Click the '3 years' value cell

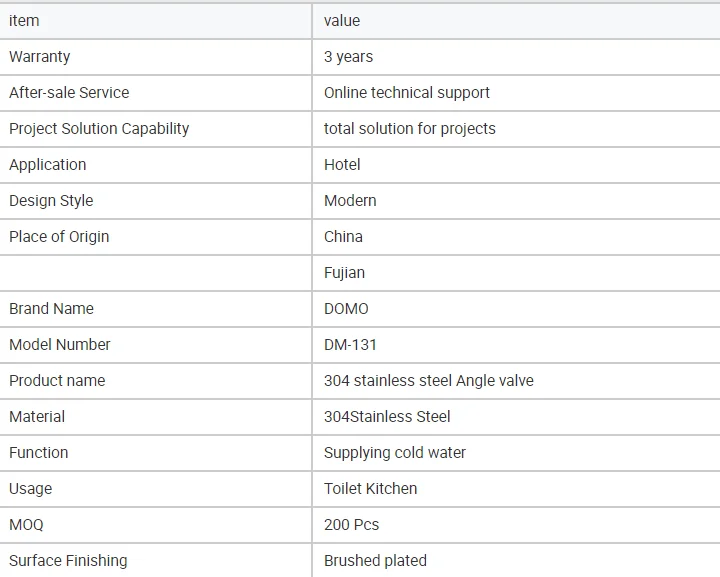coord(348,57)
